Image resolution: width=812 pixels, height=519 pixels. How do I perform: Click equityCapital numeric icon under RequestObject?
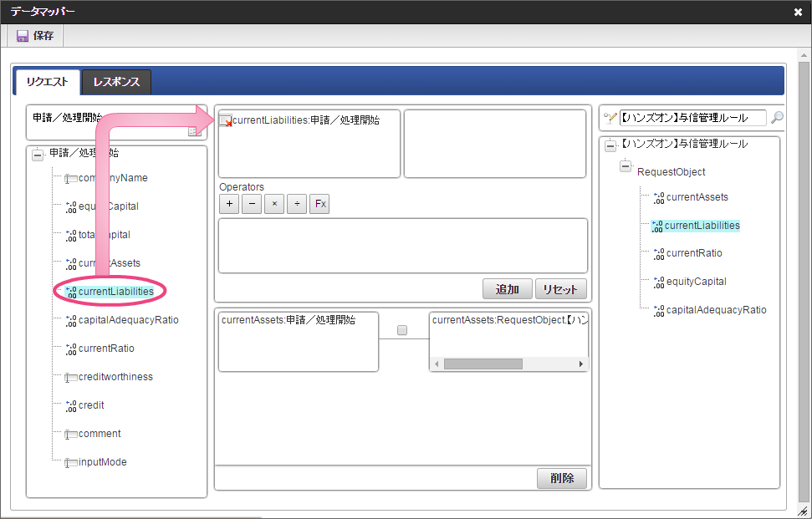(659, 282)
